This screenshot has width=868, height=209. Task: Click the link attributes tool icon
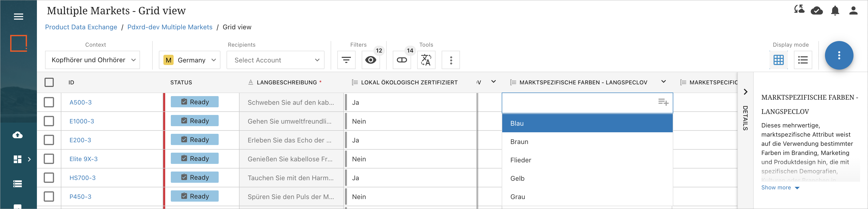tap(402, 60)
